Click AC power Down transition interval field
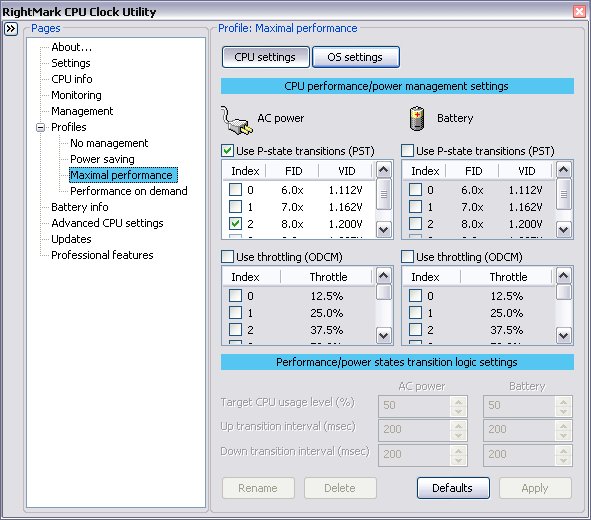 [x=423, y=455]
